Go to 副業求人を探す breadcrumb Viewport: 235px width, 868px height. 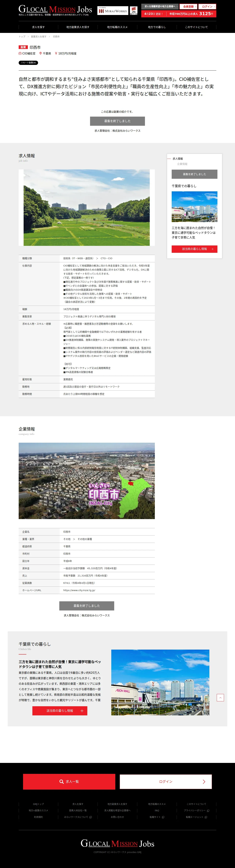(x=39, y=36)
